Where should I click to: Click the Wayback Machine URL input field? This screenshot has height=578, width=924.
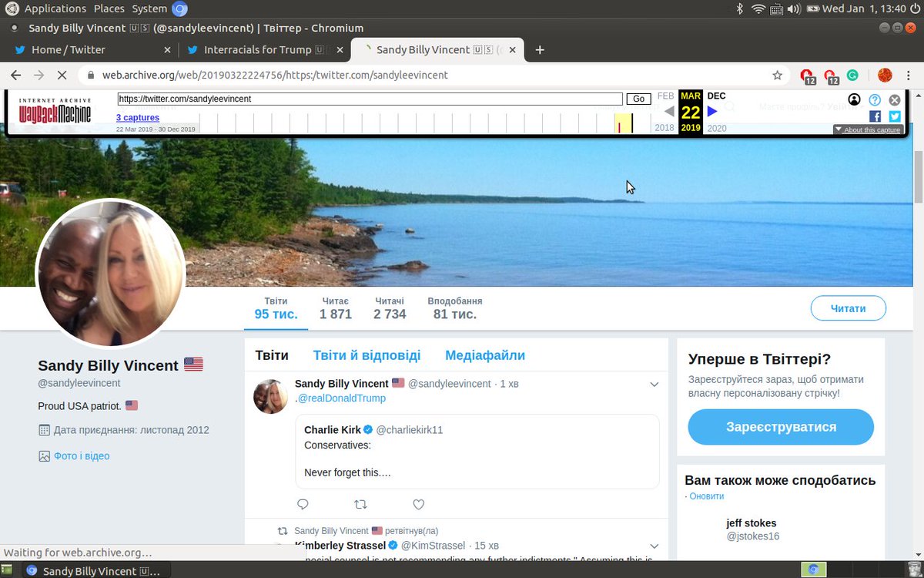(x=370, y=99)
